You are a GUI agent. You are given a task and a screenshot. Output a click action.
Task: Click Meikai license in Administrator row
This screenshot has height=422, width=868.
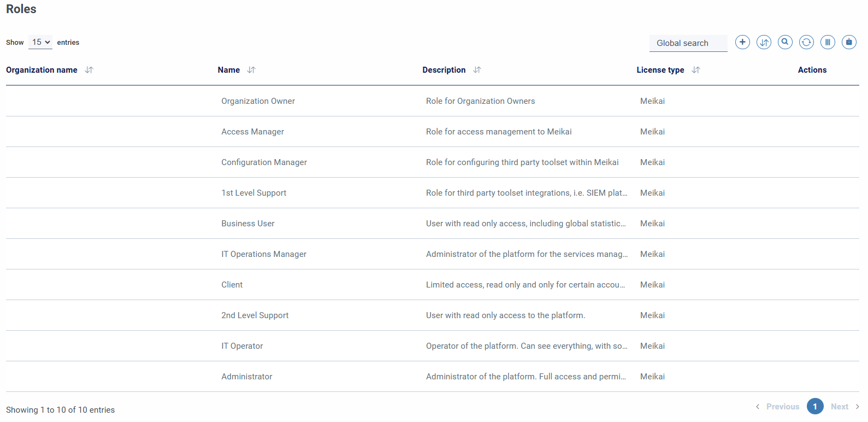pos(652,377)
